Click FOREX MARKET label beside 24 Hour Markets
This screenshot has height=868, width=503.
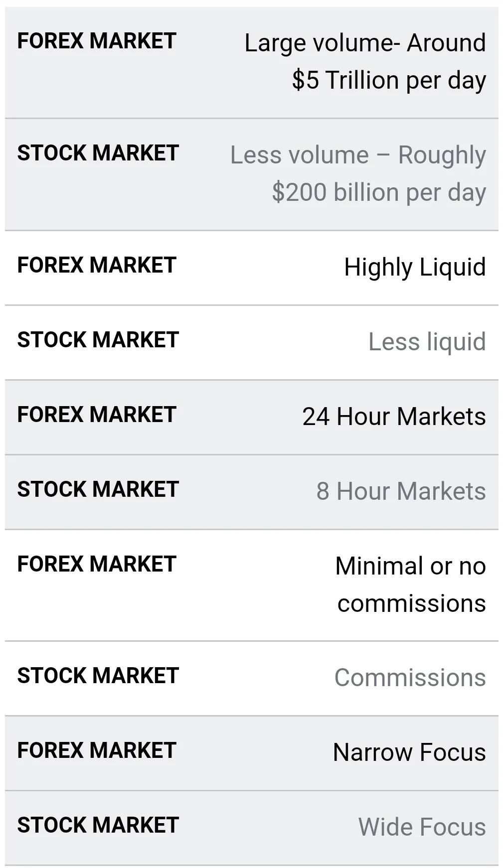[x=97, y=415]
